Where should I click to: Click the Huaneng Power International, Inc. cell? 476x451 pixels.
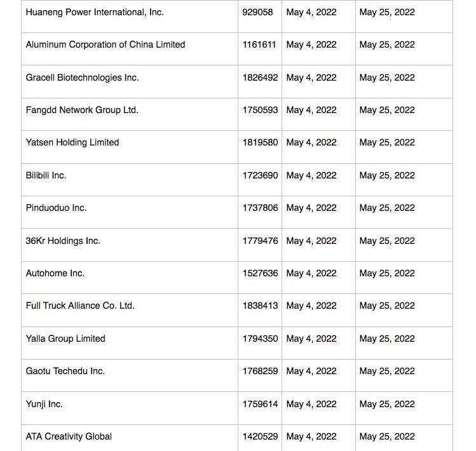click(95, 12)
